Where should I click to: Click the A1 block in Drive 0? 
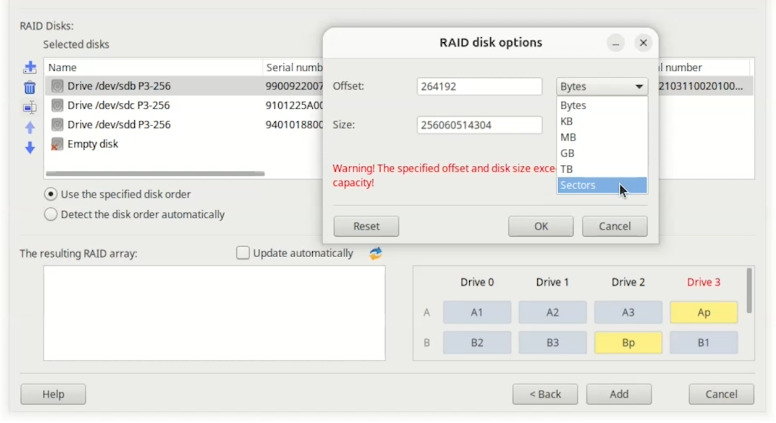click(x=477, y=313)
